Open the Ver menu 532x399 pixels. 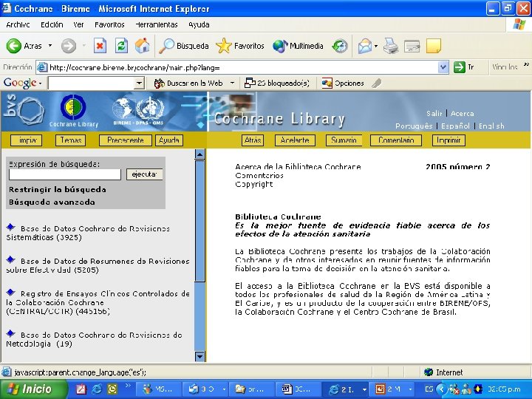pyautogui.click(x=78, y=25)
